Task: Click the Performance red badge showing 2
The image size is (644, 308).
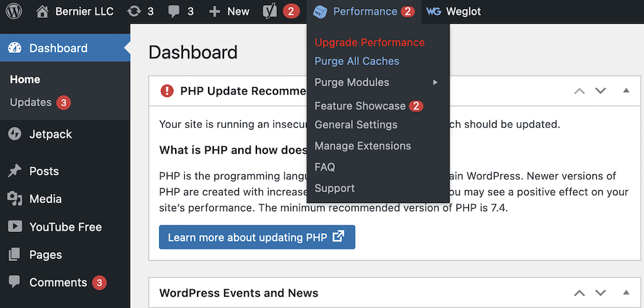Action: point(407,12)
